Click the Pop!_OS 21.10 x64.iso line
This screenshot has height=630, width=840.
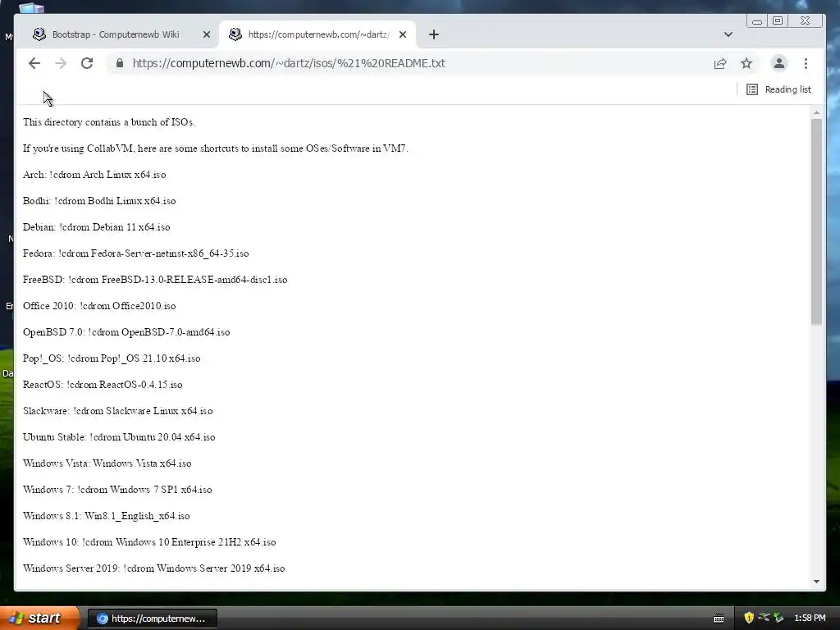click(112, 358)
